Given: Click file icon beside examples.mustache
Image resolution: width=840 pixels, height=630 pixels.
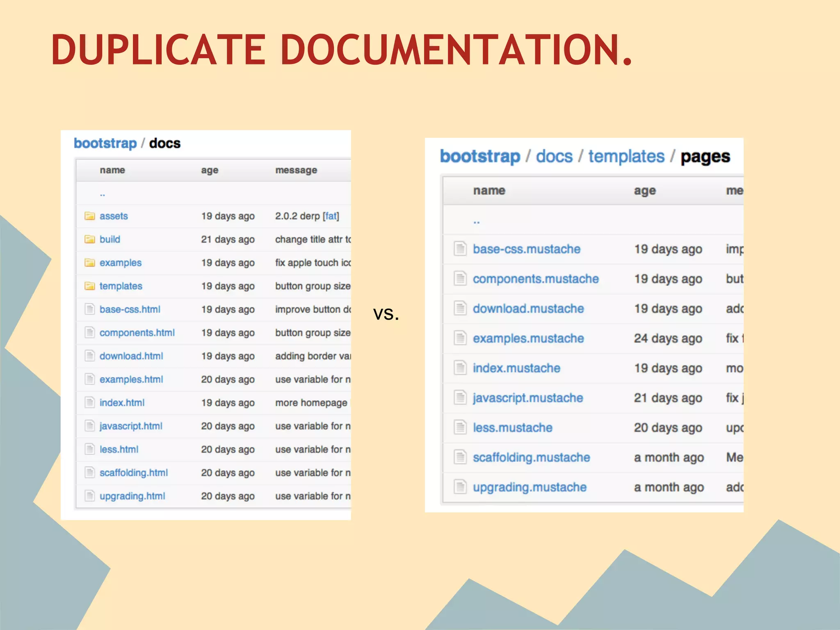Looking at the screenshot, I should pyautogui.click(x=460, y=338).
